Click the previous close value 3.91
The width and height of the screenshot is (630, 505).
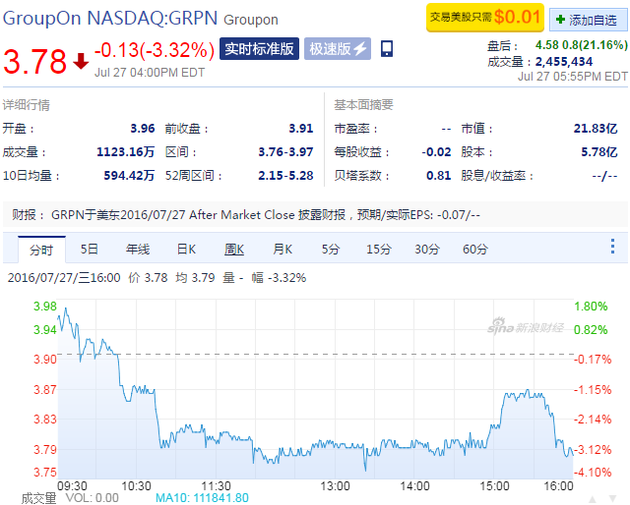pyautogui.click(x=301, y=129)
